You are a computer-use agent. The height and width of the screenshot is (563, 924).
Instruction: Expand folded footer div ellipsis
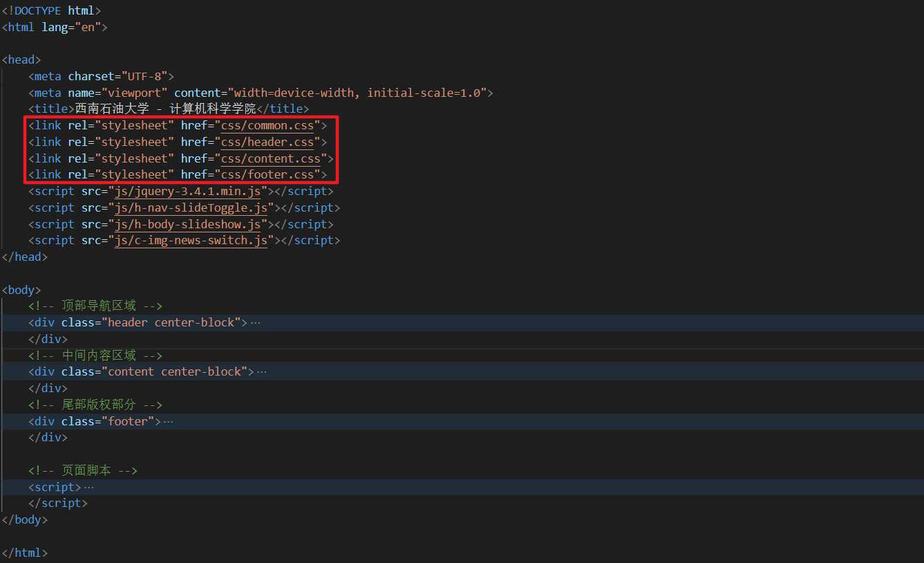[x=169, y=421]
